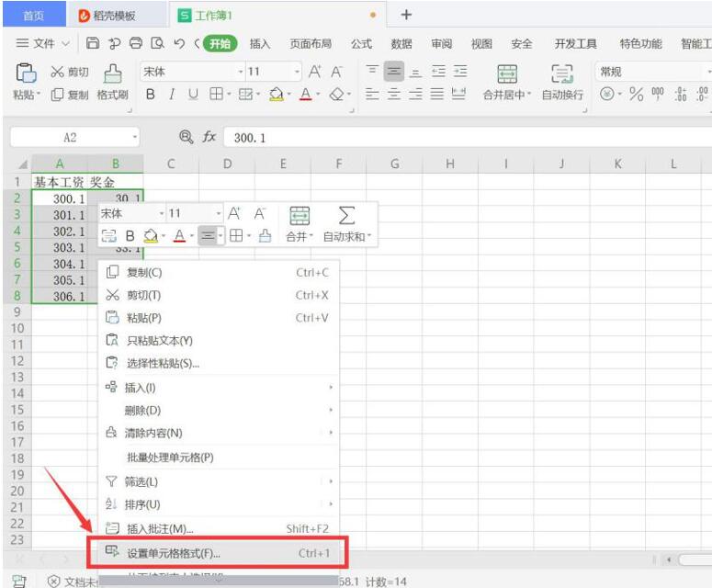Choose 剪切(T) in the context menu
Screen dimensions: 712x588
pos(219,295)
